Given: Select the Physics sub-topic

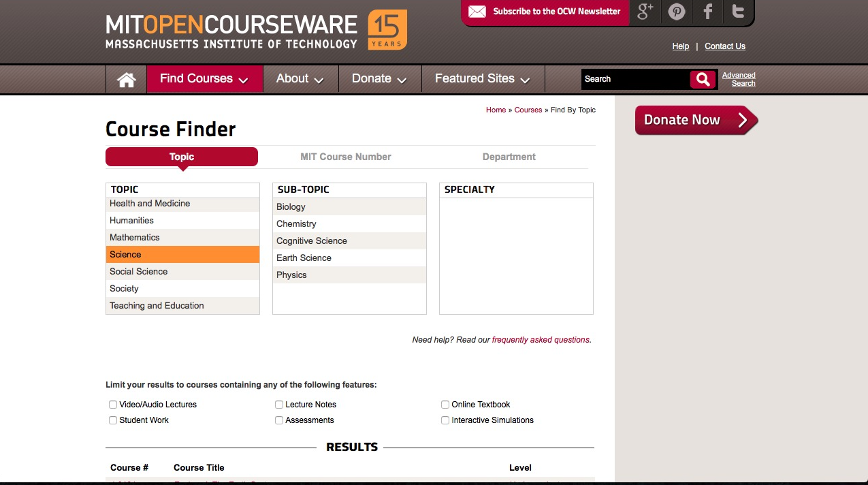Looking at the screenshot, I should pyautogui.click(x=349, y=275).
